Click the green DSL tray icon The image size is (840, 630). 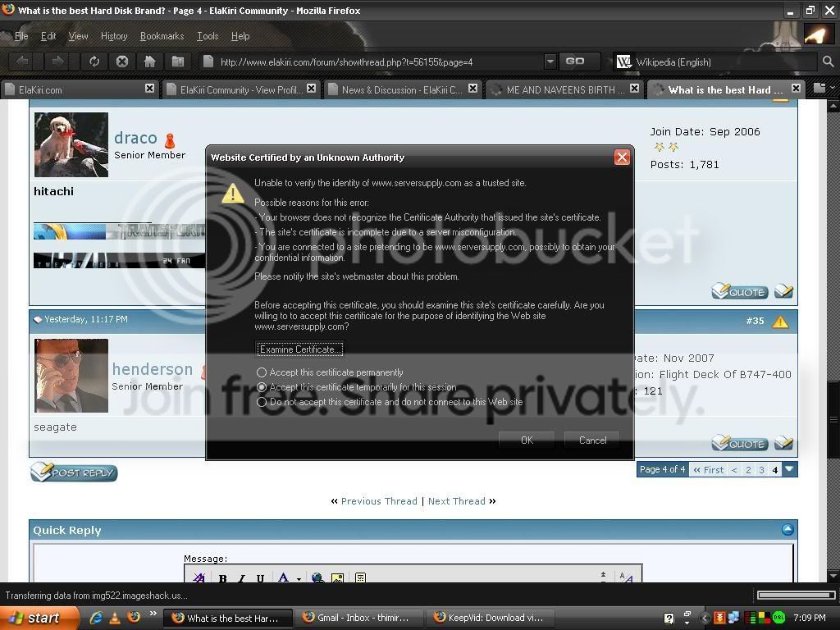click(x=778, y=618)
